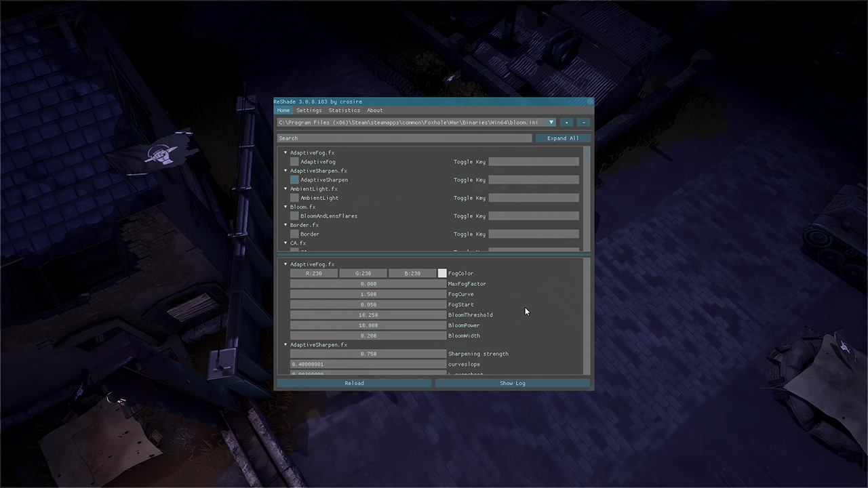868x488 pixels.
Task: Click the BloomWidth slider
Action: point(368,336)
